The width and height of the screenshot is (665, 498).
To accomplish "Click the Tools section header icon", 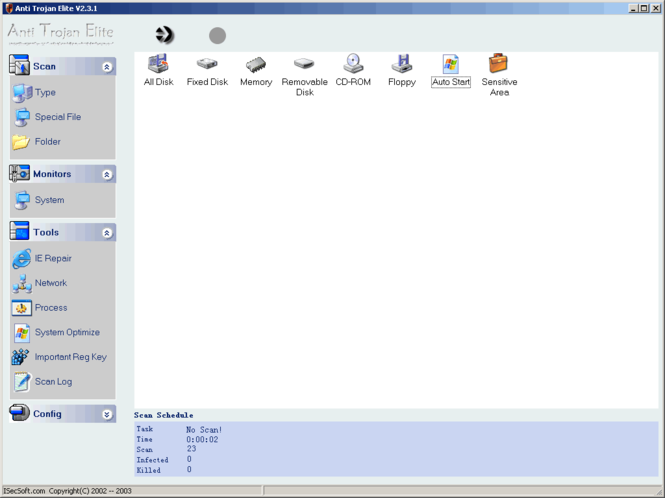I will tap(19, 231).
